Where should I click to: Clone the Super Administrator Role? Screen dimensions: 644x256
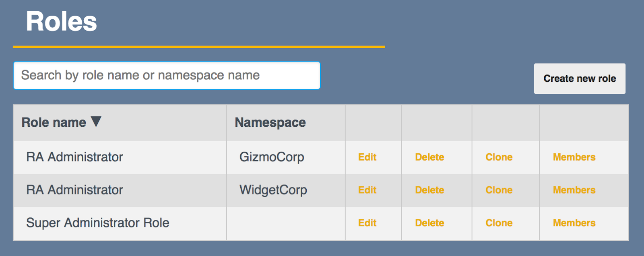tap(499, 223)
